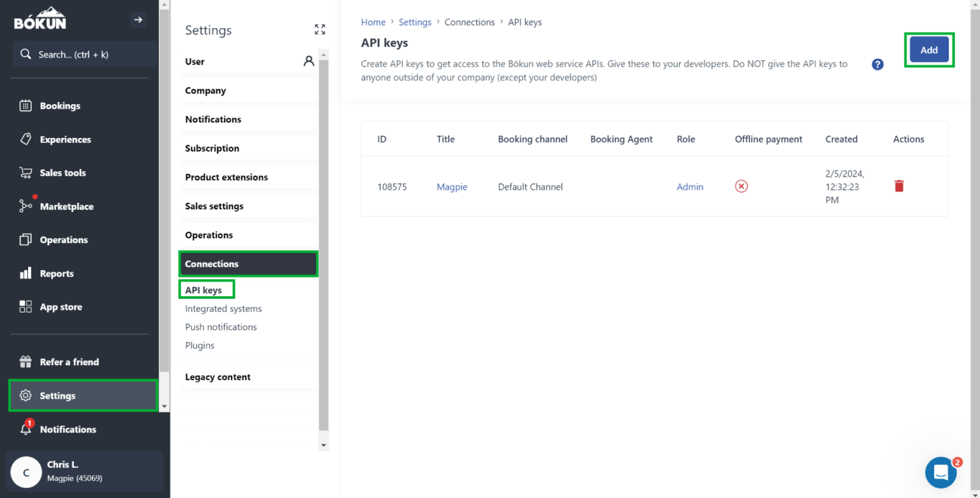Open the Magpie API key link
The width and height of the screenshot is (980, 498).
coord(452,187)
